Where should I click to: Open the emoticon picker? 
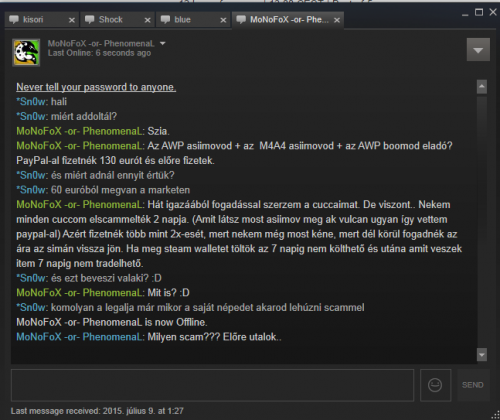tap(435, 385)
